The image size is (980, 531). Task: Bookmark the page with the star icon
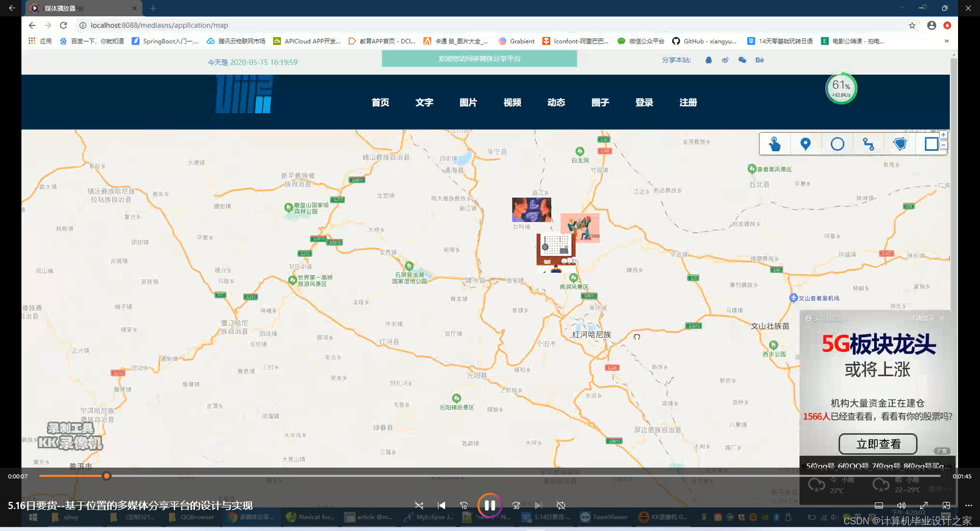(912, 25)
